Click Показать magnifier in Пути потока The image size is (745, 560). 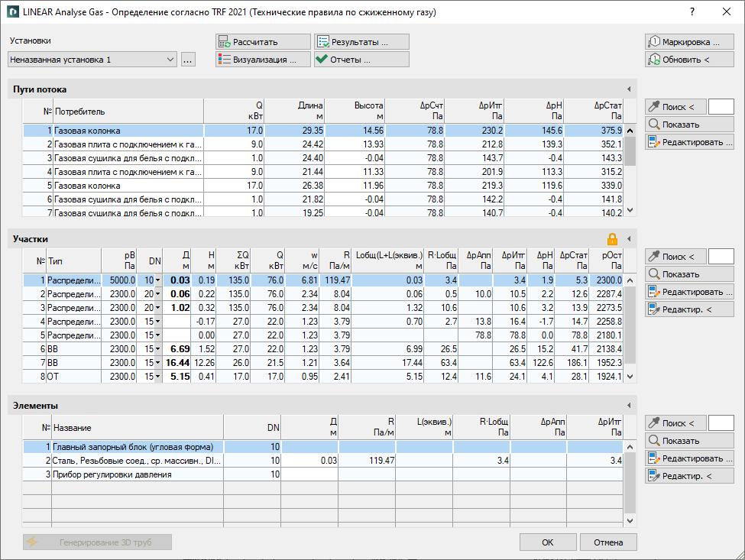pos(689,125)
